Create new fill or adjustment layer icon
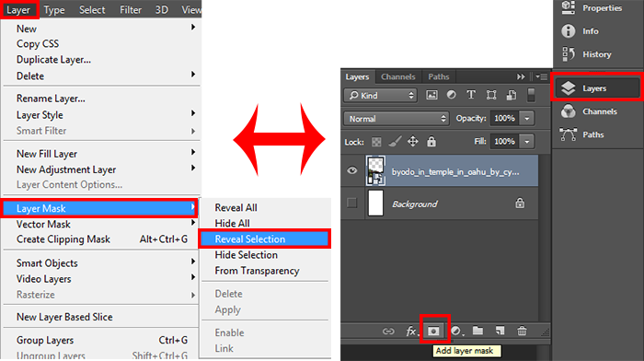 tap(456, 331)
